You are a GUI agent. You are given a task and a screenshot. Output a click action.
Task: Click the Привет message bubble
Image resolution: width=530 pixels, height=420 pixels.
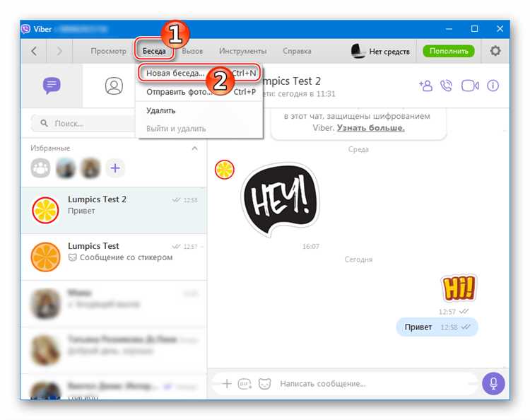click(437, 327)
